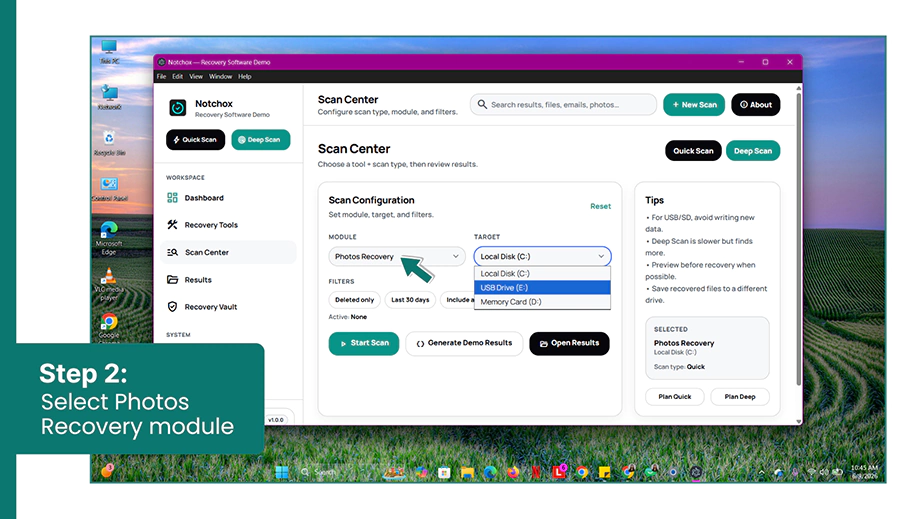Screen dimensions: 922x519
Task: Click the Notchox logo icon
Action: point(178,108)
